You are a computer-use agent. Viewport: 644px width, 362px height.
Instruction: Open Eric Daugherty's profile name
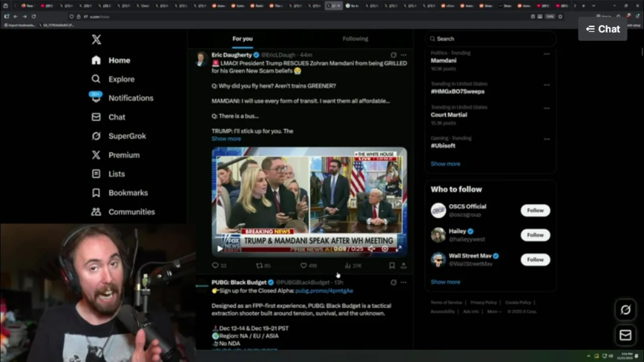coord(231,55)
